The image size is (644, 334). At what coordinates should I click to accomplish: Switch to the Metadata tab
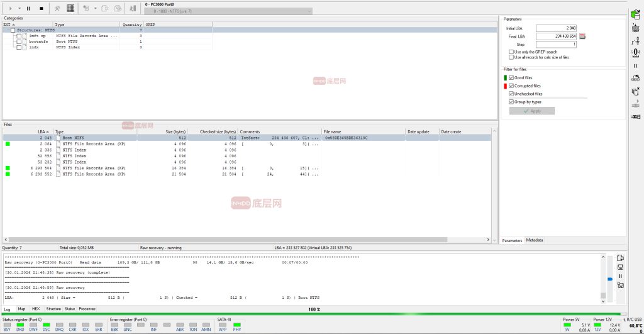(x=535, y=240)
